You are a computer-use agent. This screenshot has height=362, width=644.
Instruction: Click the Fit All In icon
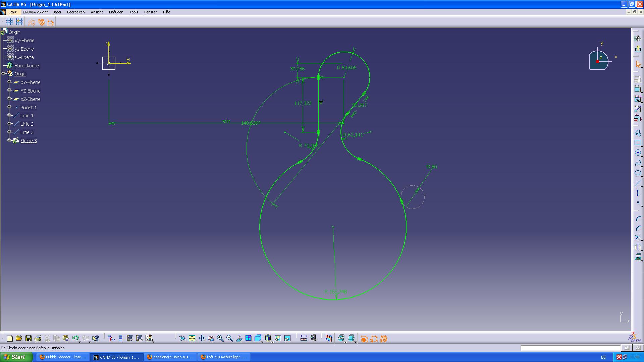[x=192, y=338]
